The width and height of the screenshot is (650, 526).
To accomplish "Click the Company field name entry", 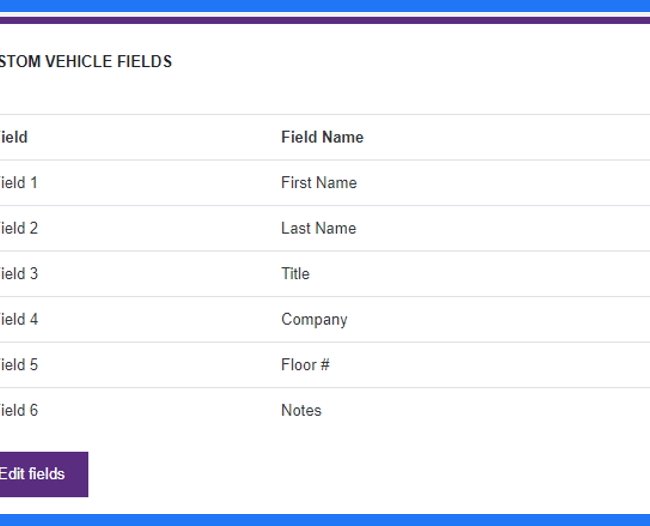I will coord(314,320).
